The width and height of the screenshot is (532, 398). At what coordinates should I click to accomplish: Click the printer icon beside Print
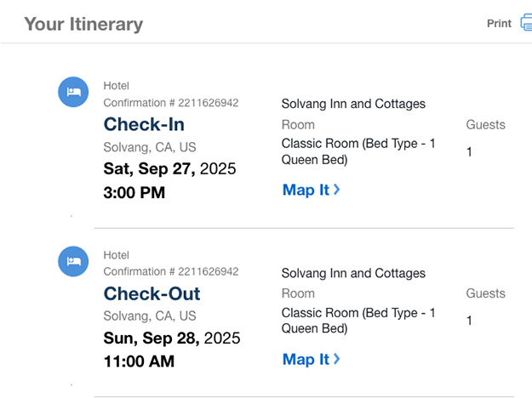pos(525,24)
